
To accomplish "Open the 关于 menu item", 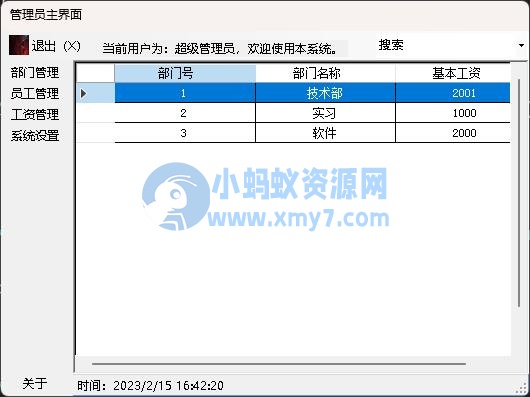I will tap(34, 383).
